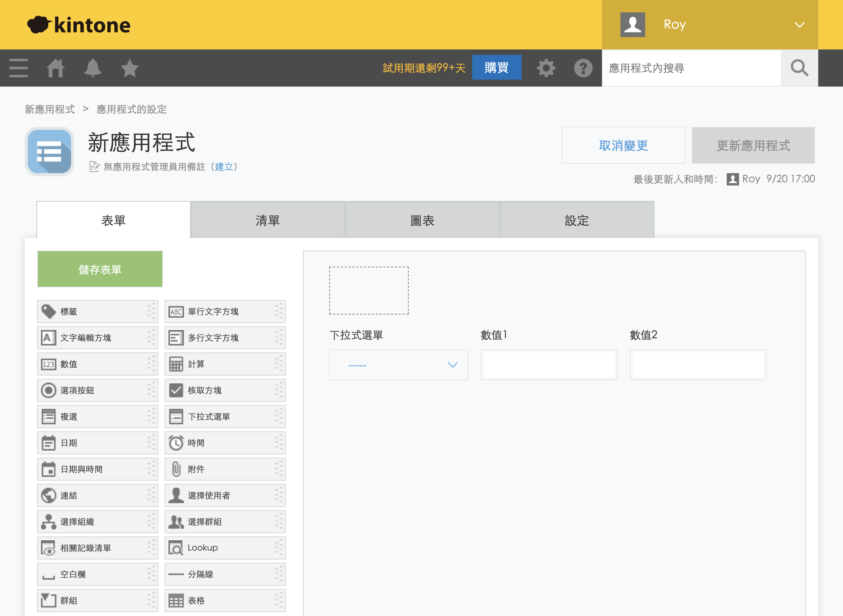Expand the Roy user account menu
Viewport: 843px width, 616px height.
pyautogui.click(x=710, y=25)
